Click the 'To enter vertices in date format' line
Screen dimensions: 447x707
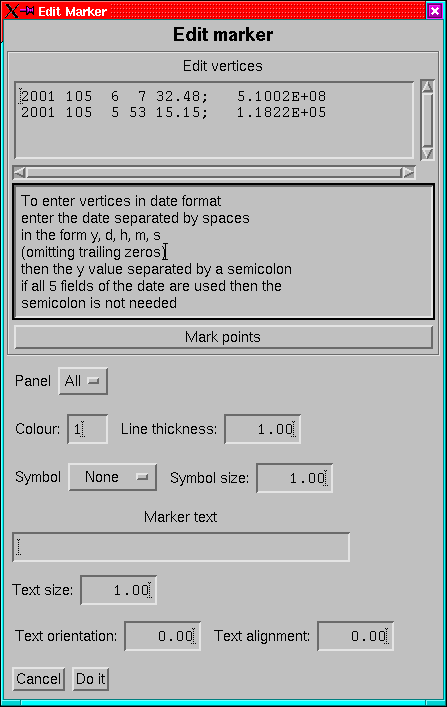coord(121,201)
